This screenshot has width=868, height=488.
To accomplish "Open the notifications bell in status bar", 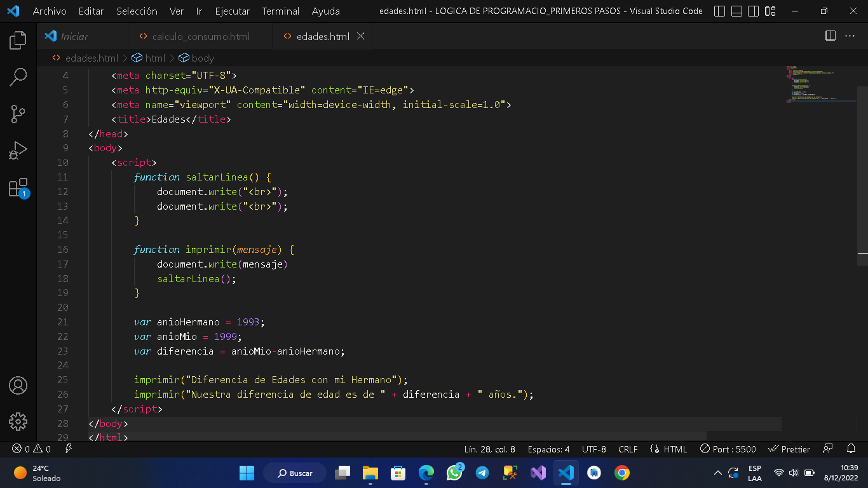I will point(851,449).
